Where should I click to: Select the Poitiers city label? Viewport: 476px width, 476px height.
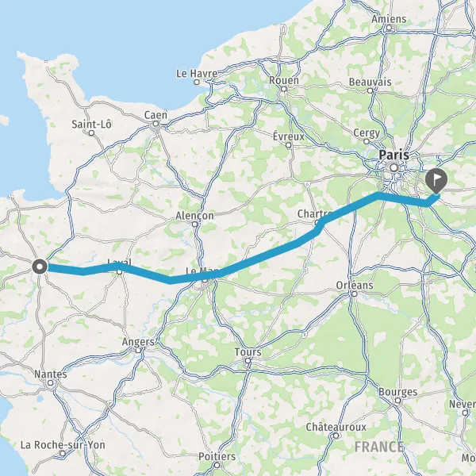pyautogui.click(x=217, y=456)
